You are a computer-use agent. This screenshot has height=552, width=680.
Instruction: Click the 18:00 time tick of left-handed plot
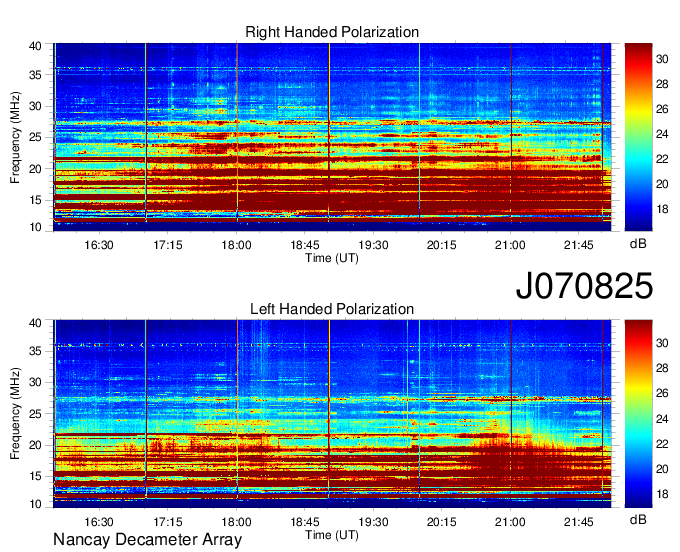click(x=236, y=522)
